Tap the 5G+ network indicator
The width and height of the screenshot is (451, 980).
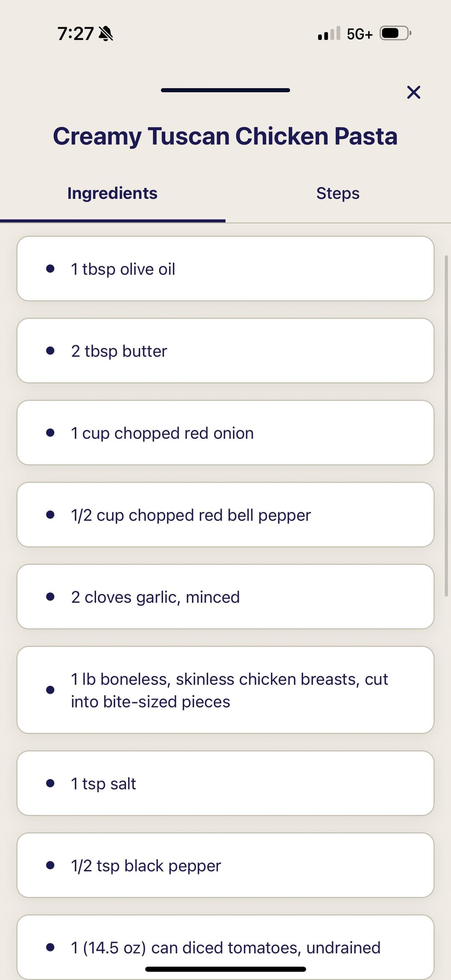(360, 34)
